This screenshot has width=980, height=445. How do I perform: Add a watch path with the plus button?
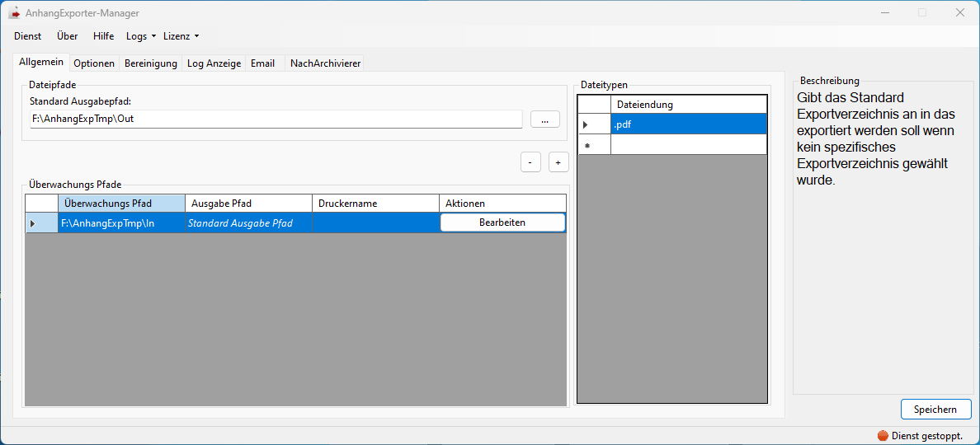tap(558, 162)
